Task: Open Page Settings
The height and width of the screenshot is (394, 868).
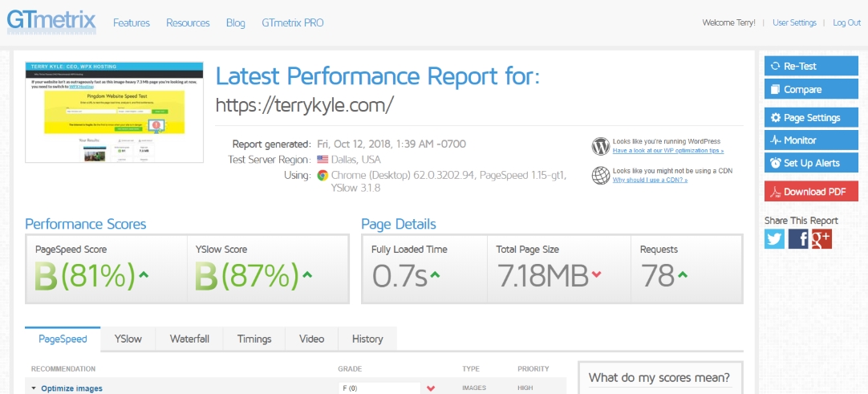Action: [811, 118]
